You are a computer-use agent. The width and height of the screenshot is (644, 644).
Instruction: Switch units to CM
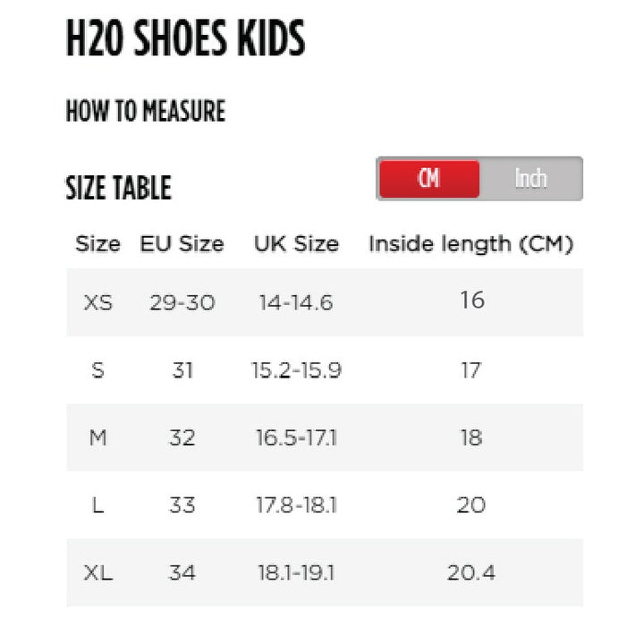click(428, 178)
